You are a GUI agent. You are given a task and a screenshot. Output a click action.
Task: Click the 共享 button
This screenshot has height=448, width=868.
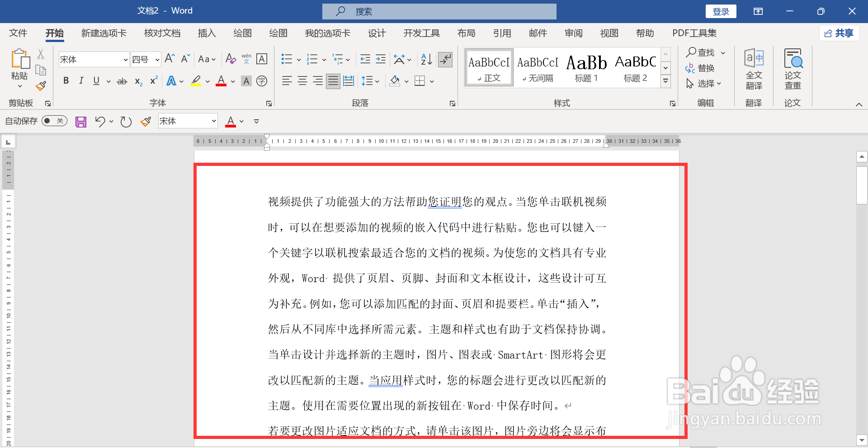click(x=839, y=33)
